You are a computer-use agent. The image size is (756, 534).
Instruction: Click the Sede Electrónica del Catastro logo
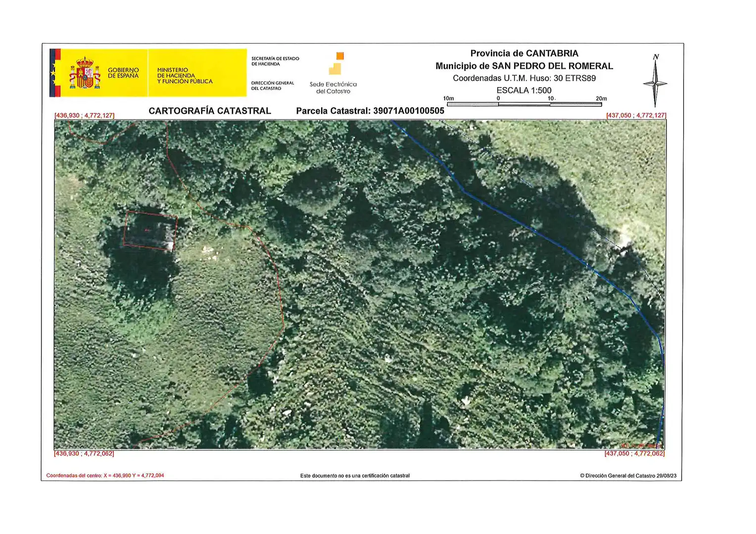click(333, 73)
